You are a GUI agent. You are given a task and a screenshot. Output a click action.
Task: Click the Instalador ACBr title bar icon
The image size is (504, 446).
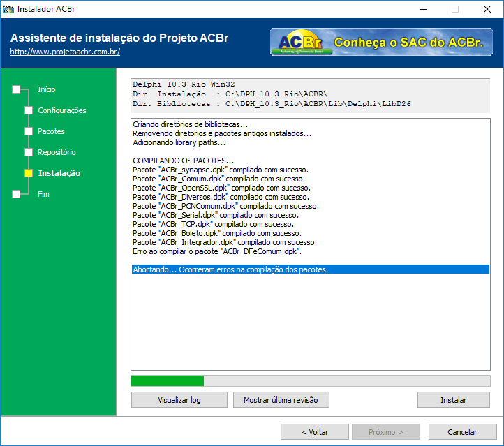[x=8, y=9]
